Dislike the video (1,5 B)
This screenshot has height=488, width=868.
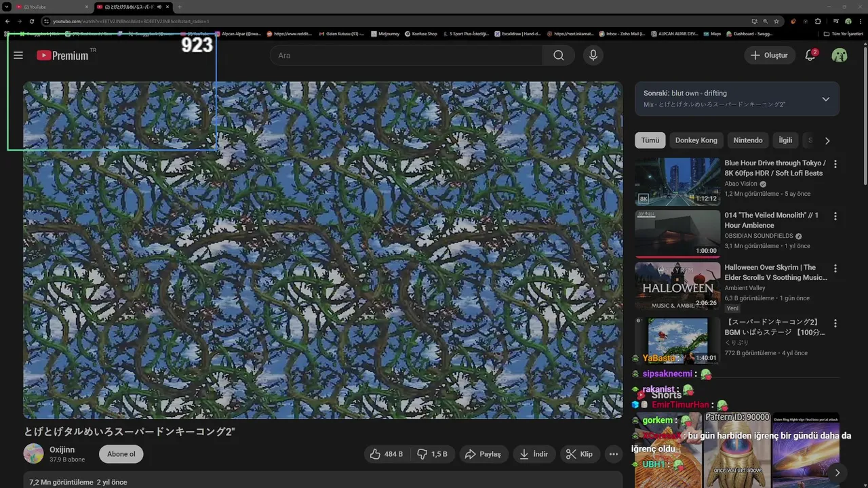point(432,454)
